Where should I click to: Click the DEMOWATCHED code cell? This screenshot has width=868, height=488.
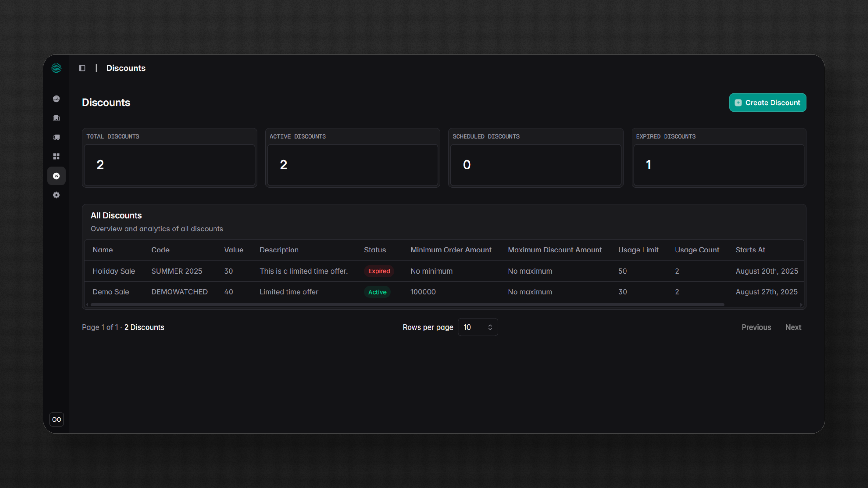179,292
